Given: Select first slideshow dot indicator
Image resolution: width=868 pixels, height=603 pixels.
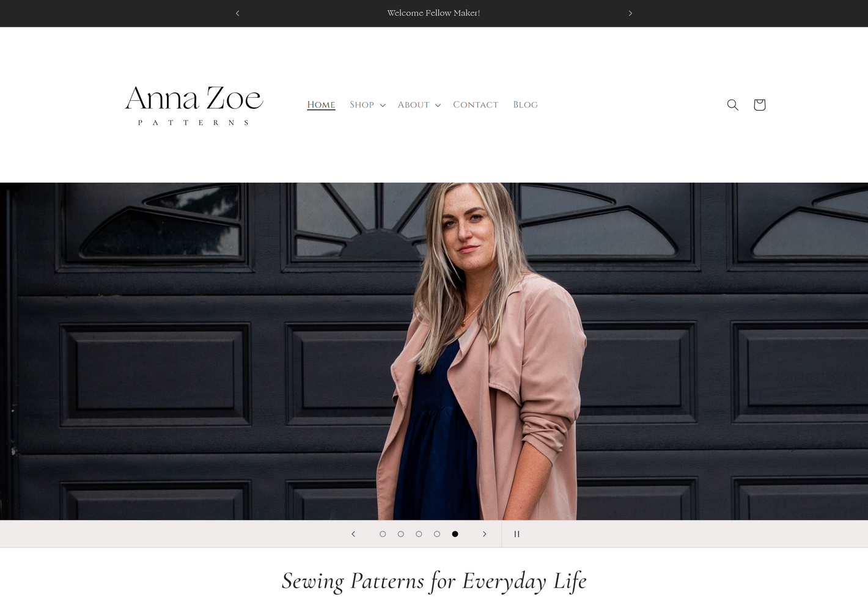Looking at the screenshot, I should click(x=383, y=534).
